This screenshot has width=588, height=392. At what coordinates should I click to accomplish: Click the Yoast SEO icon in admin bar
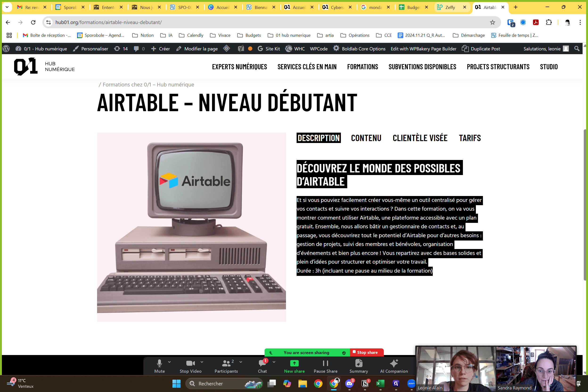(241, 49)
